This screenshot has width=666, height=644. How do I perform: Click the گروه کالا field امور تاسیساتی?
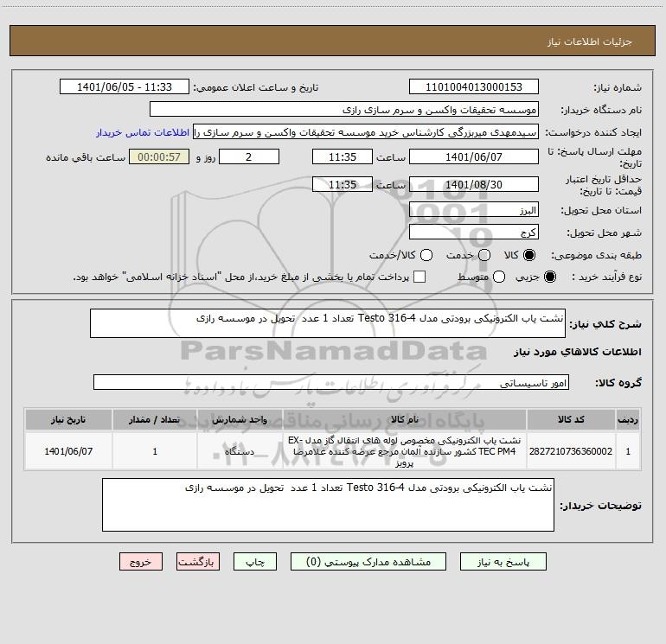coord(331,382)
